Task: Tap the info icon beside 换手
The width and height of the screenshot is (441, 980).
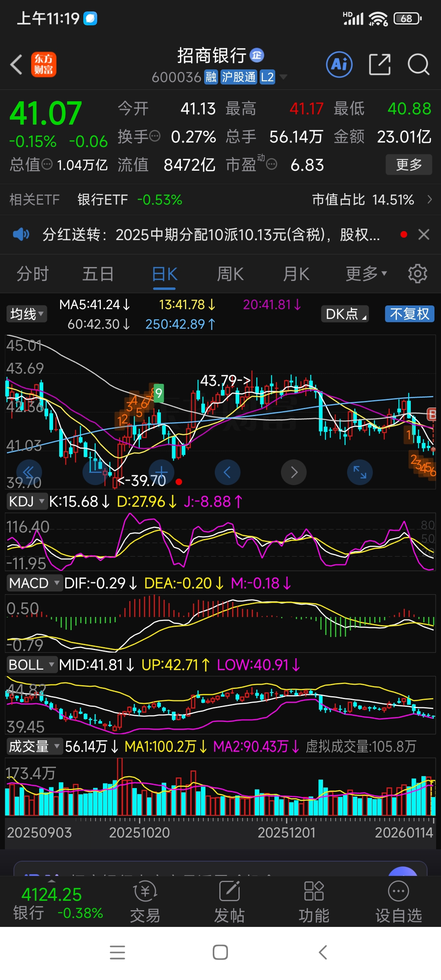Action: tap(155, 136)
